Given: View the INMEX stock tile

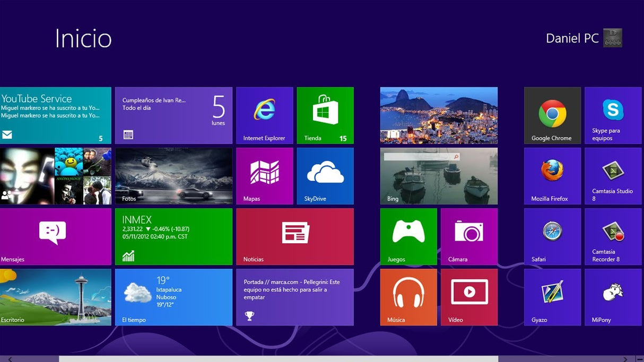Looking at the screenshot, I should (x=173, y=236).
